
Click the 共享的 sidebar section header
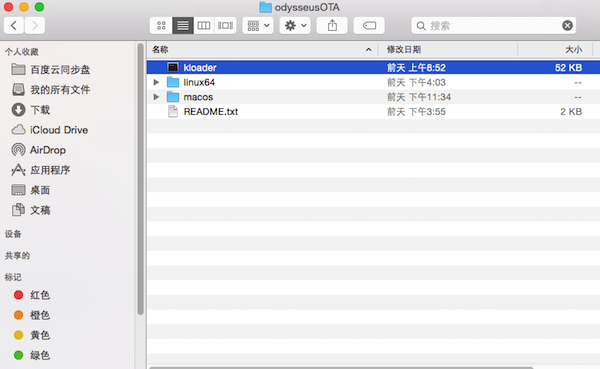pos(17,256)
